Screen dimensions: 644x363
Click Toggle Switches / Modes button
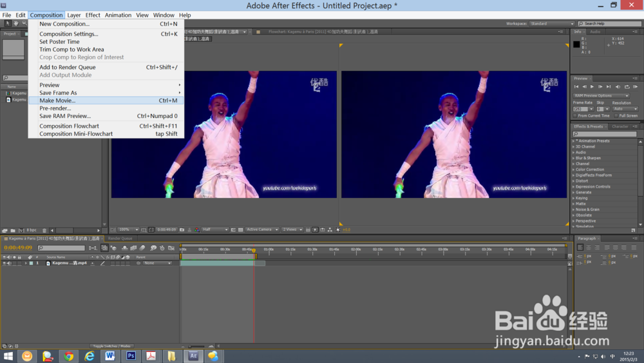tap(111, 346)
